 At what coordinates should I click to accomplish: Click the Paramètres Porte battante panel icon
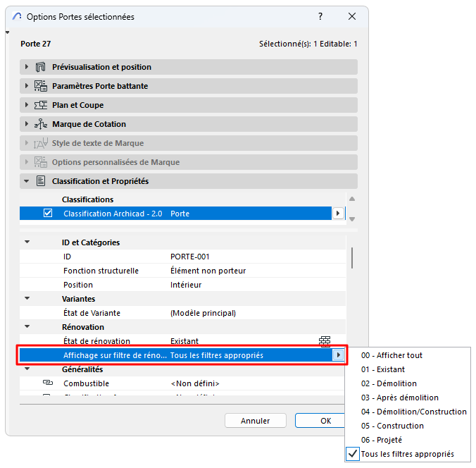click(x=40, y=86)
